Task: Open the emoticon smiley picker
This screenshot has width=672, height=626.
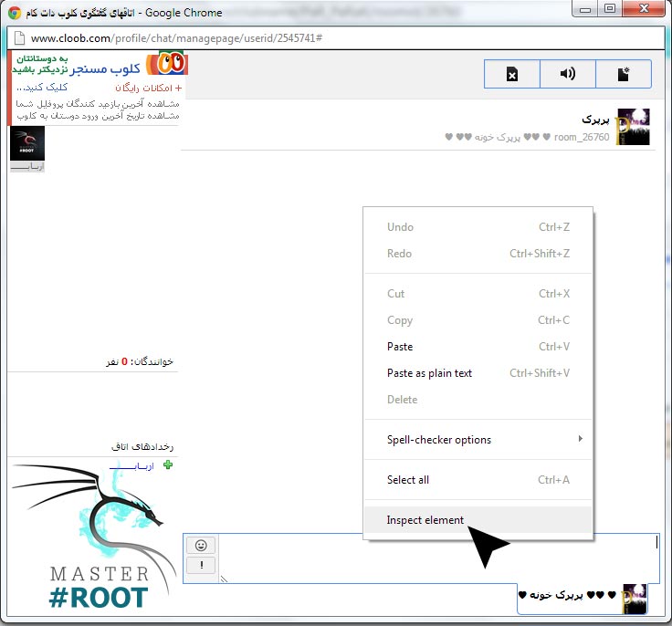Action: [x=201, y=545]
